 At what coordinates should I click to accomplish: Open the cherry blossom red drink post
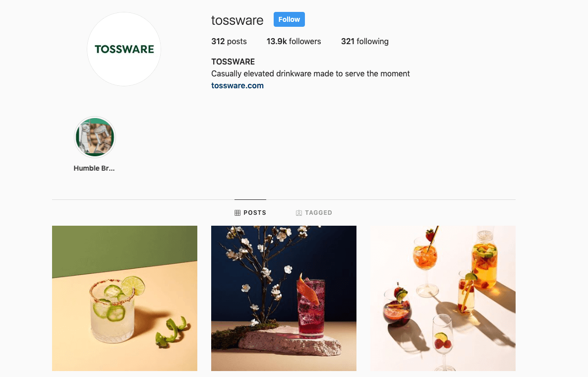point(284,298)
